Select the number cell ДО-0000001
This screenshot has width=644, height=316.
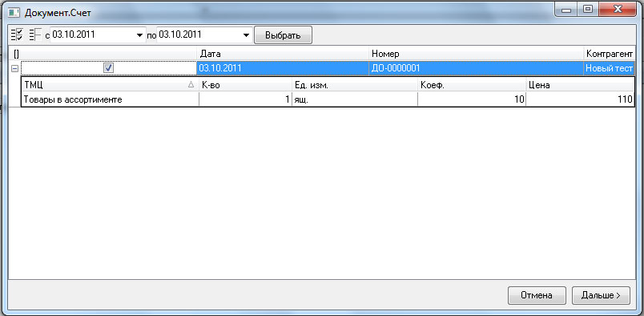point(476,68)
